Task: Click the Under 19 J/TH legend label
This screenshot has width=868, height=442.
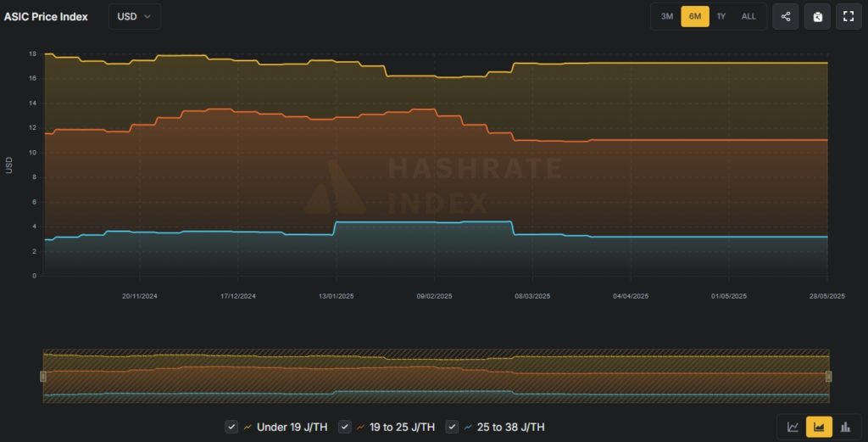Action: tap(292, 427)
